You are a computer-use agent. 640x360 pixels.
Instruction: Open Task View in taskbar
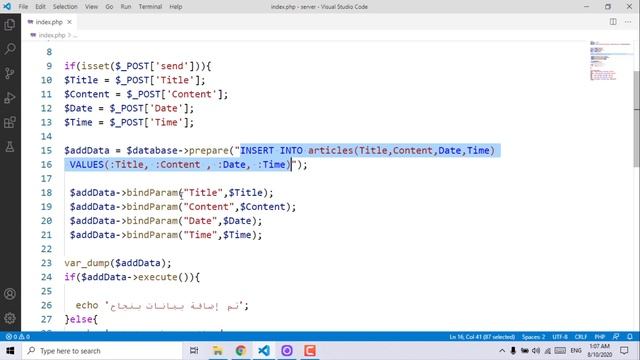tap(194, 351)
